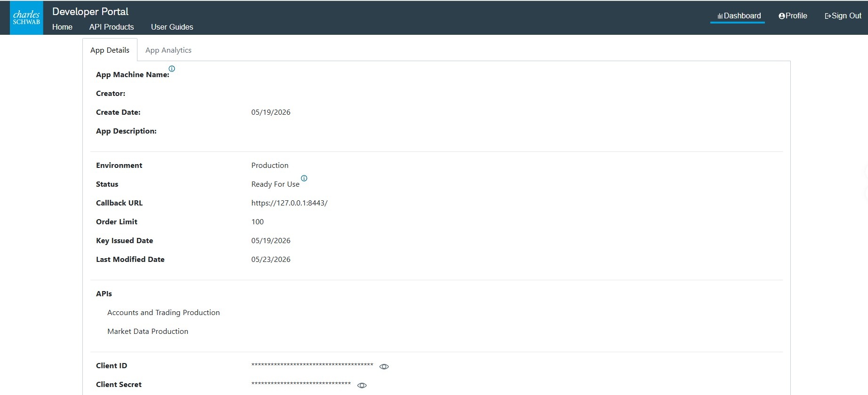The width and height of the screenshot is (868, 395).
Task: Click the Environment label
Action: point(119,166)
